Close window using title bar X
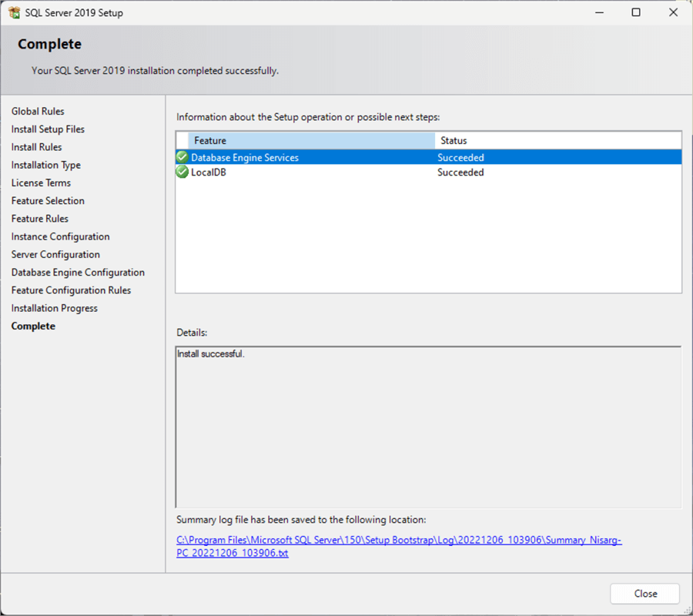693x616 pixels. point(673,12)
